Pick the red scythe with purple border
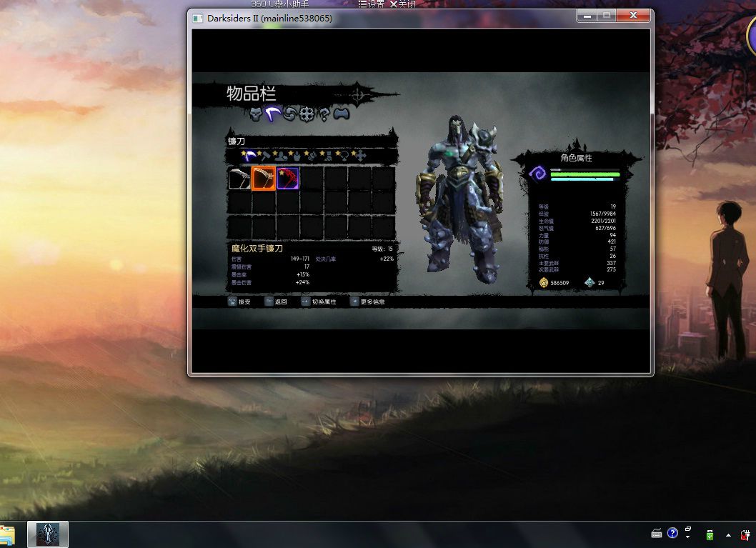 287,179
